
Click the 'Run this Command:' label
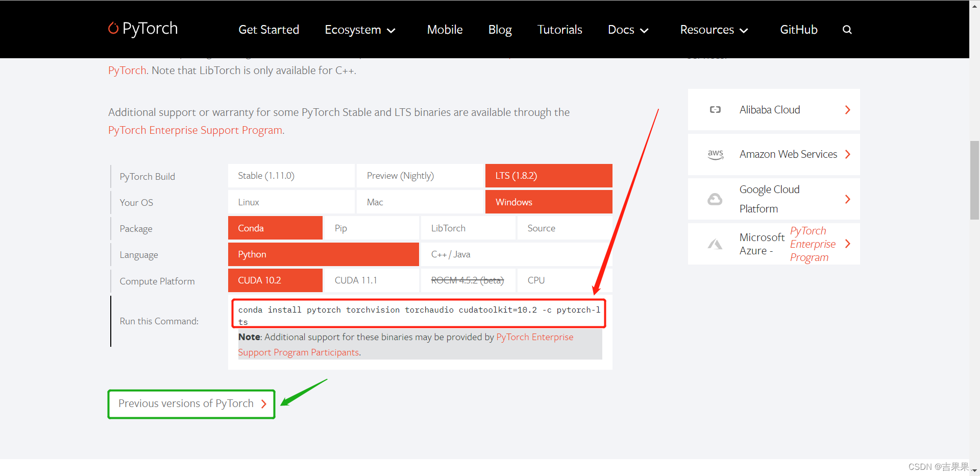click(x=159, y=321)
